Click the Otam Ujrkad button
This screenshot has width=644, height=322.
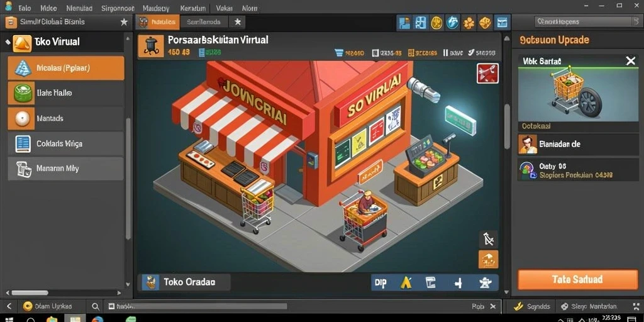click(48, 306)
